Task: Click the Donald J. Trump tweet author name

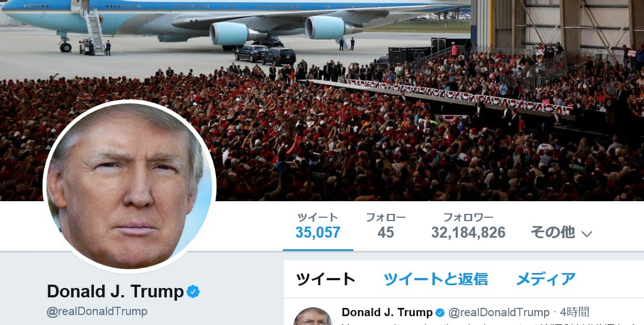Action: pos(387,312)
